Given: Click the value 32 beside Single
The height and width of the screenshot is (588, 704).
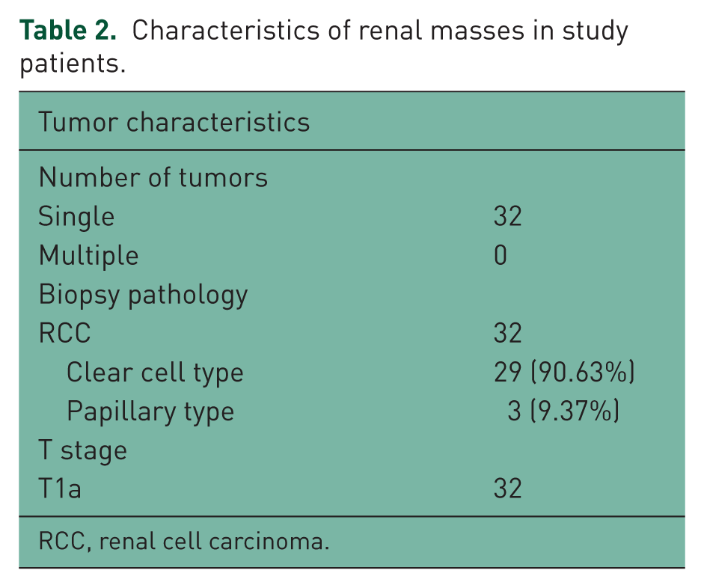Looking at the screenshot, I should [508, 216].
